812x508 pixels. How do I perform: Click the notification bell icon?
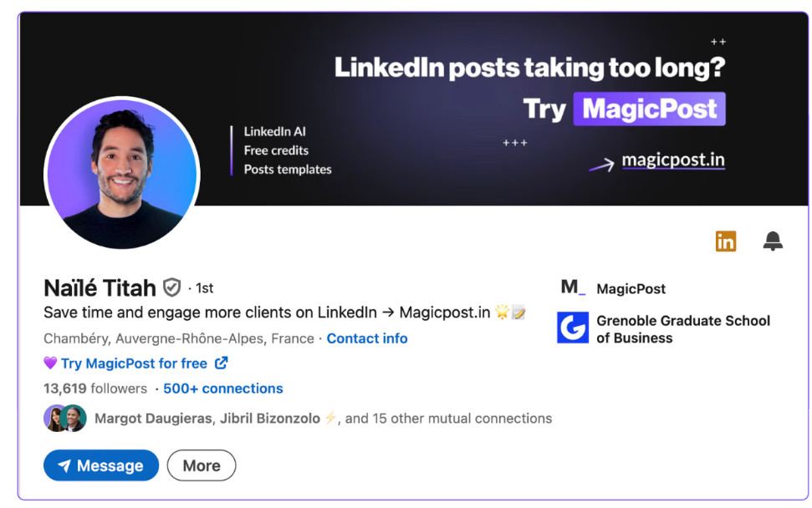[x=772, y=241]
